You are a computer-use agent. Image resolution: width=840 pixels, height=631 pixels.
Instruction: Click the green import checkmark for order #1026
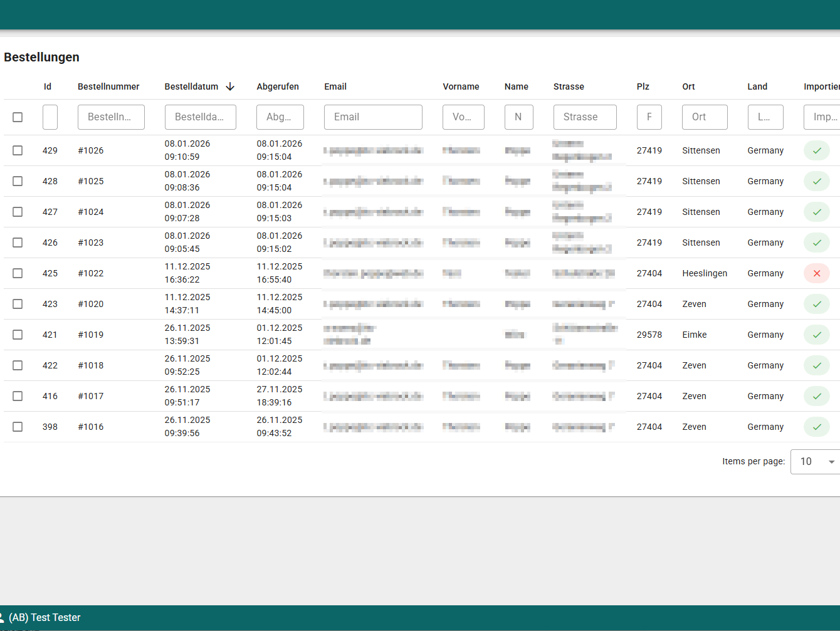click(x=816, y=150)
